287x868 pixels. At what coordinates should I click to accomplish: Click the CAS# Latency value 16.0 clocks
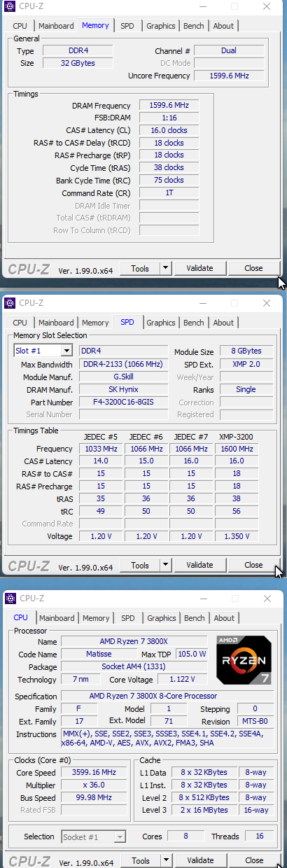tap(169, 130)
